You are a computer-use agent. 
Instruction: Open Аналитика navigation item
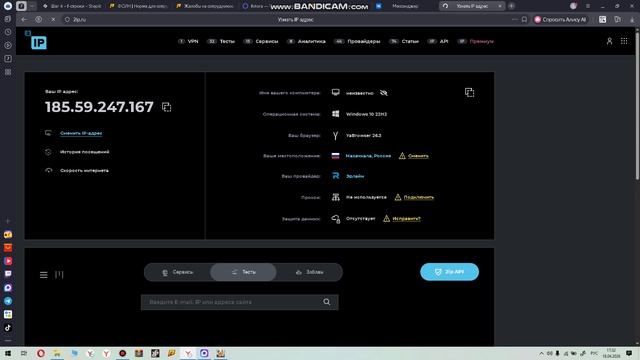coord(306,41)
